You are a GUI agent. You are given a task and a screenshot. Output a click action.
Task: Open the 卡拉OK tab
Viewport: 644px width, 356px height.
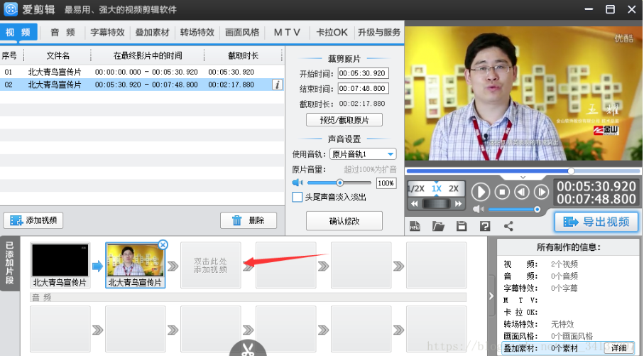pyautogui.click(x=332, y=33)
